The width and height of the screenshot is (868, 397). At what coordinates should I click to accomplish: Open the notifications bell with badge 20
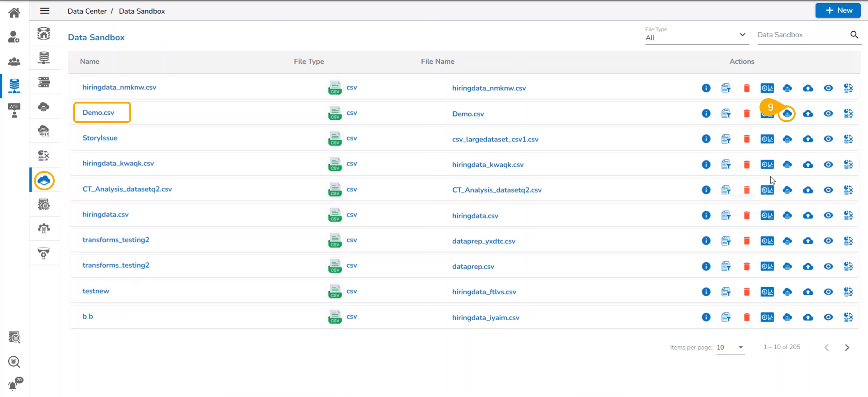coord(14,385)
